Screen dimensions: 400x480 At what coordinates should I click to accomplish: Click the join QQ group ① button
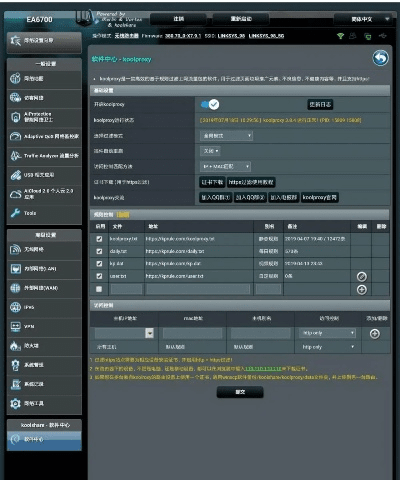[216, 198]
